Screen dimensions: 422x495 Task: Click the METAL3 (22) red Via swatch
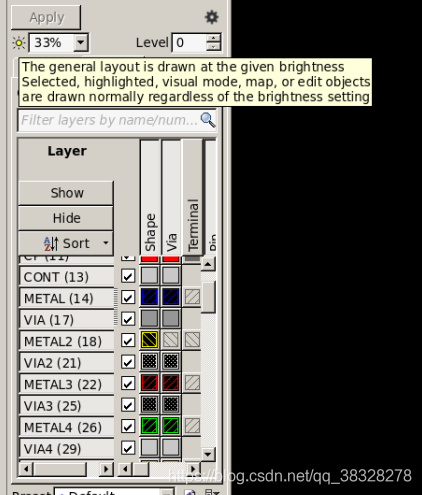click(x=171, y=383)
